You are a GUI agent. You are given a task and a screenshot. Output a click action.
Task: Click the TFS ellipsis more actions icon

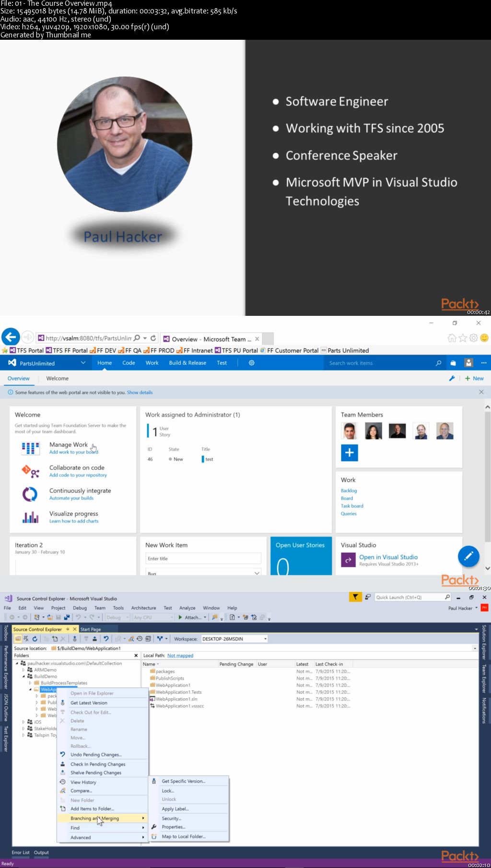tap(484, 363)
